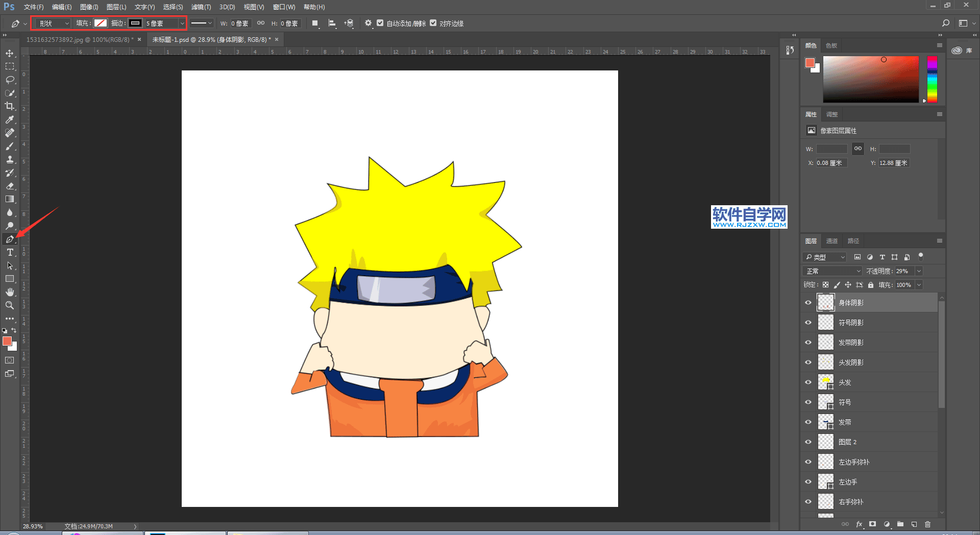
Task: Select the Zoom tool
Action: point(10,305)
